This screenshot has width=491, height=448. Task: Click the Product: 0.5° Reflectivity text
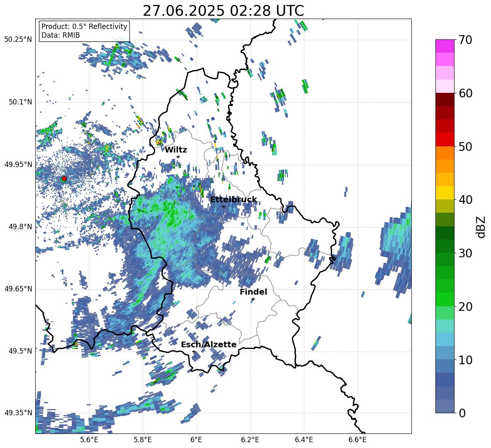[x=84, y=26]
